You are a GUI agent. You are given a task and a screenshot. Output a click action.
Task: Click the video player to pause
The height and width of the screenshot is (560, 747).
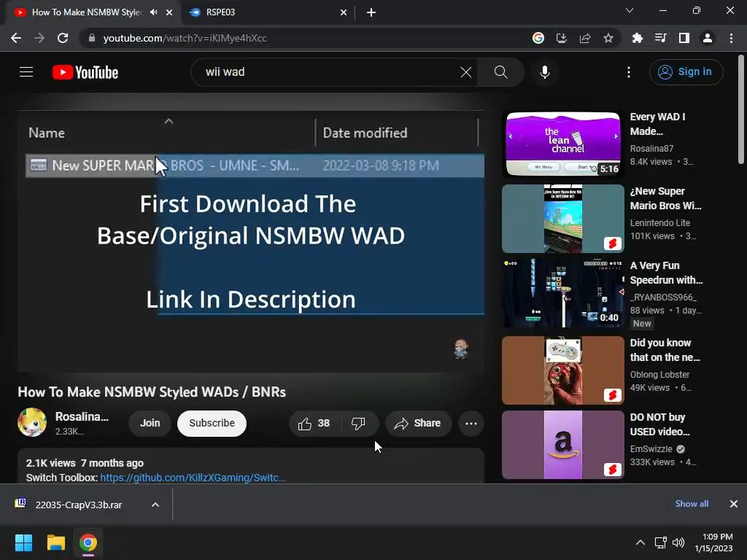[x=251, y=241]
